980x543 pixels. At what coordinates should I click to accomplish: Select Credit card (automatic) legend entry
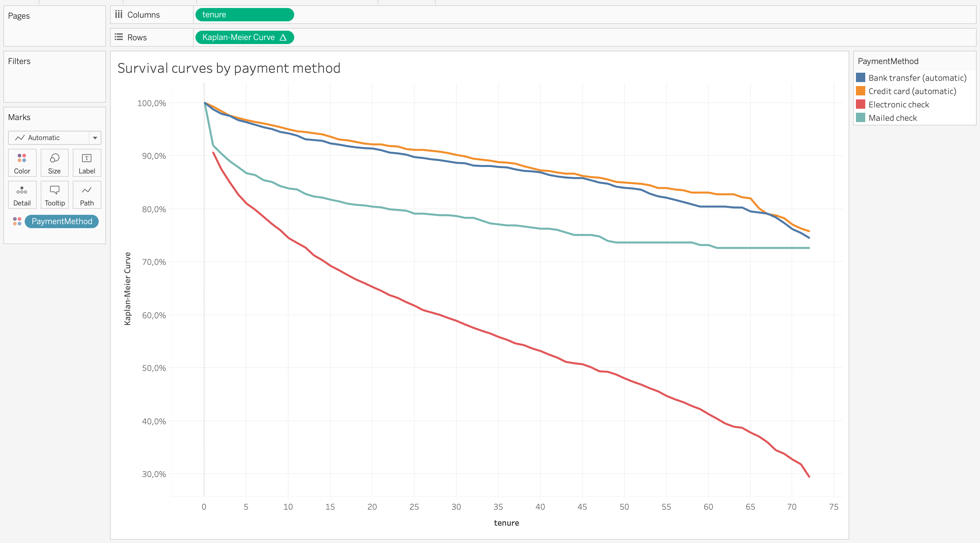pos(912,91)
